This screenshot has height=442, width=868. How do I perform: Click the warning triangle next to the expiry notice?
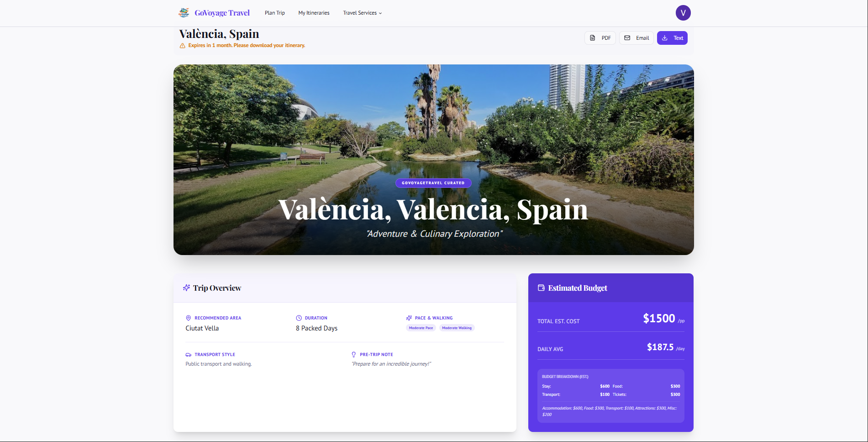183,45
